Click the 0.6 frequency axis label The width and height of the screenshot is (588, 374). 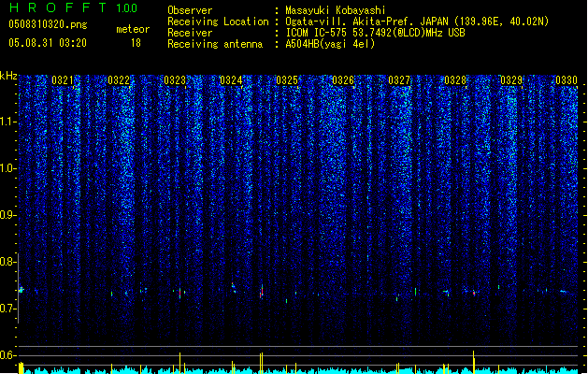point(7,355)
